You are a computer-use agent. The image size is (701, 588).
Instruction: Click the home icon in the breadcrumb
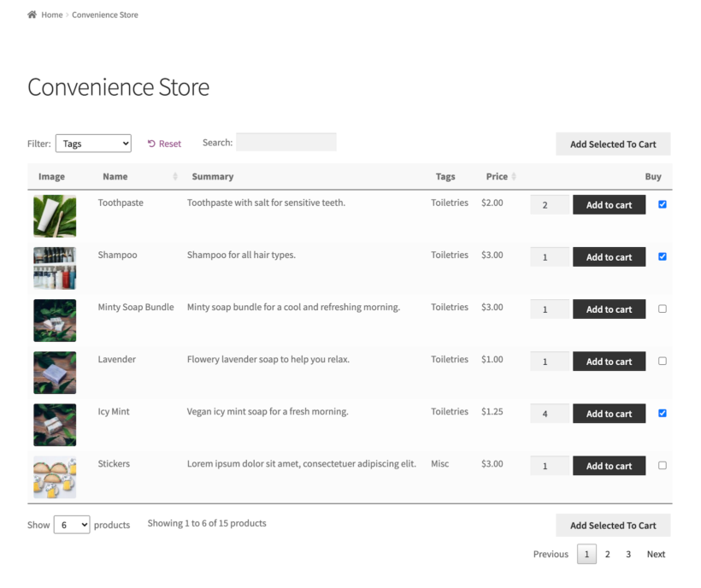pos(32,14)
